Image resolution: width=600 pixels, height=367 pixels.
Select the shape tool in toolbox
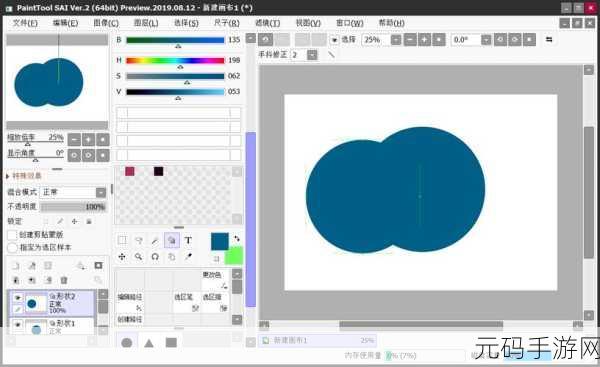point(171,240)
